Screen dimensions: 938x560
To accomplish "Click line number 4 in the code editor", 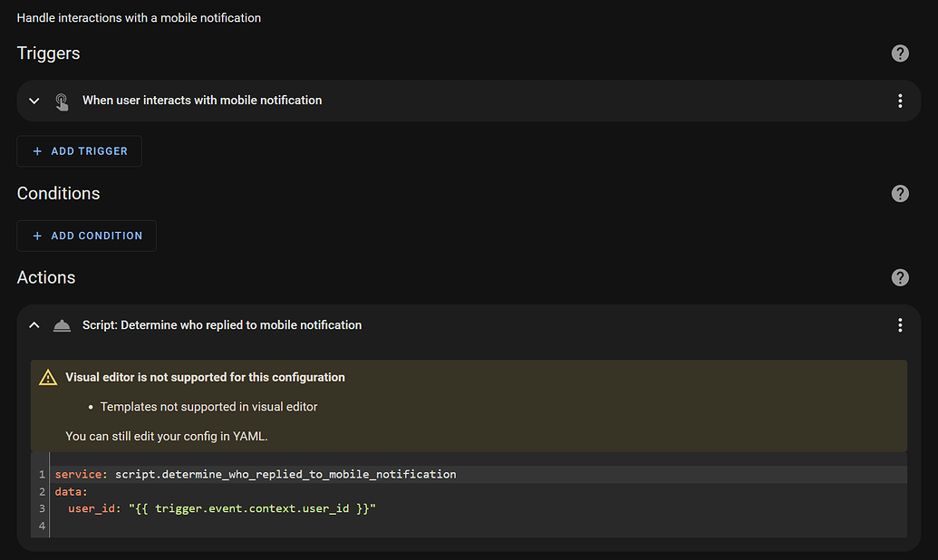I will (41, 526).
